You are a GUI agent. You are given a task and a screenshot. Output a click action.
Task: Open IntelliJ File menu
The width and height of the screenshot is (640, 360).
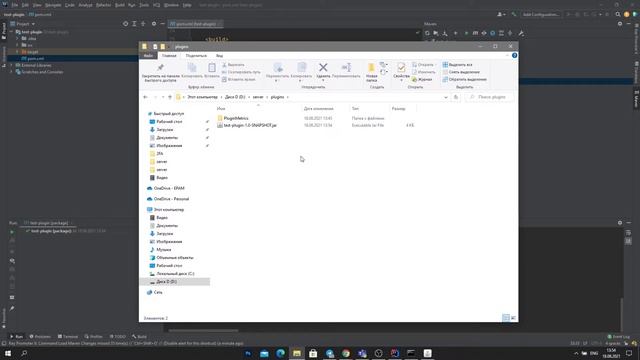15,5
